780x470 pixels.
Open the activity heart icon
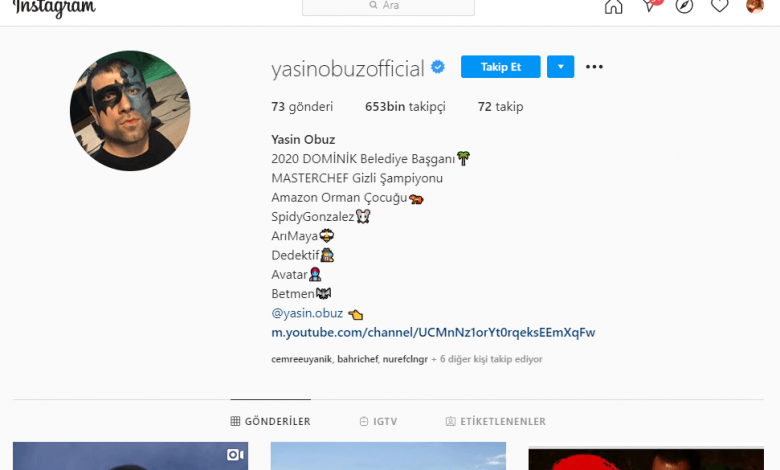pos(719,5)
